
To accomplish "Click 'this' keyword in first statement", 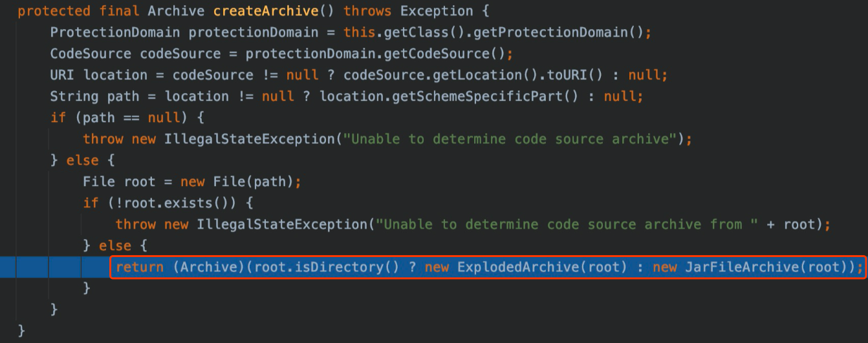I will (x=359, y=32).
